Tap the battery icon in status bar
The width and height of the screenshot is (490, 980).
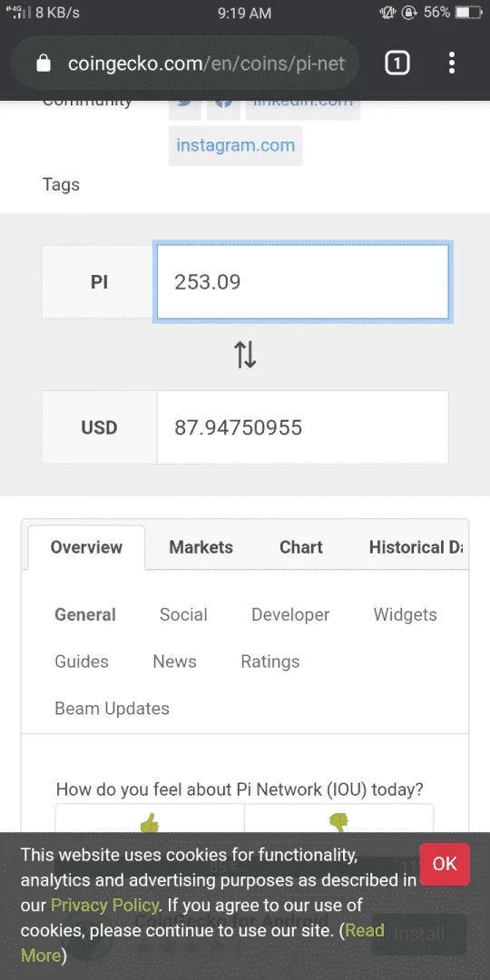point(469,13)
